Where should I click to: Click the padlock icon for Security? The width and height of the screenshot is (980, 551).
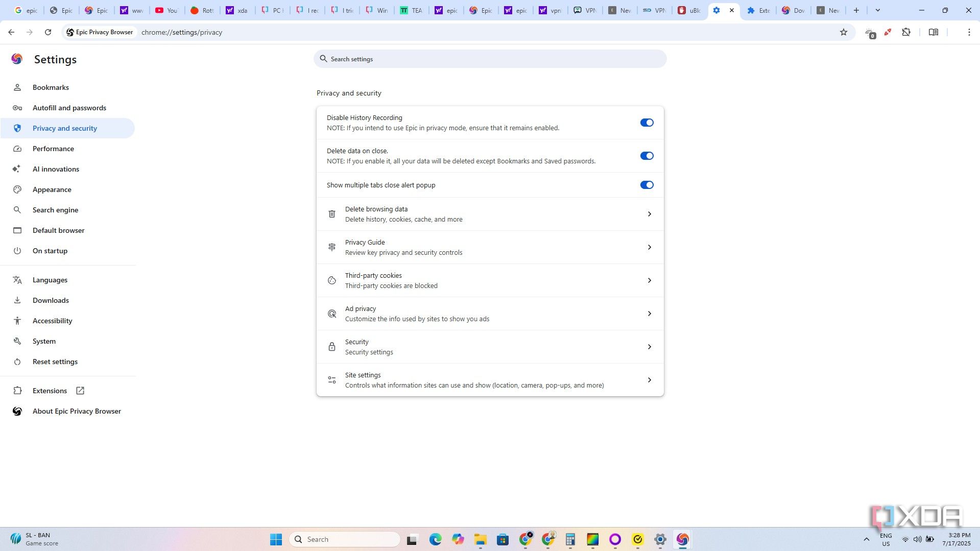[x=332, y=347]
